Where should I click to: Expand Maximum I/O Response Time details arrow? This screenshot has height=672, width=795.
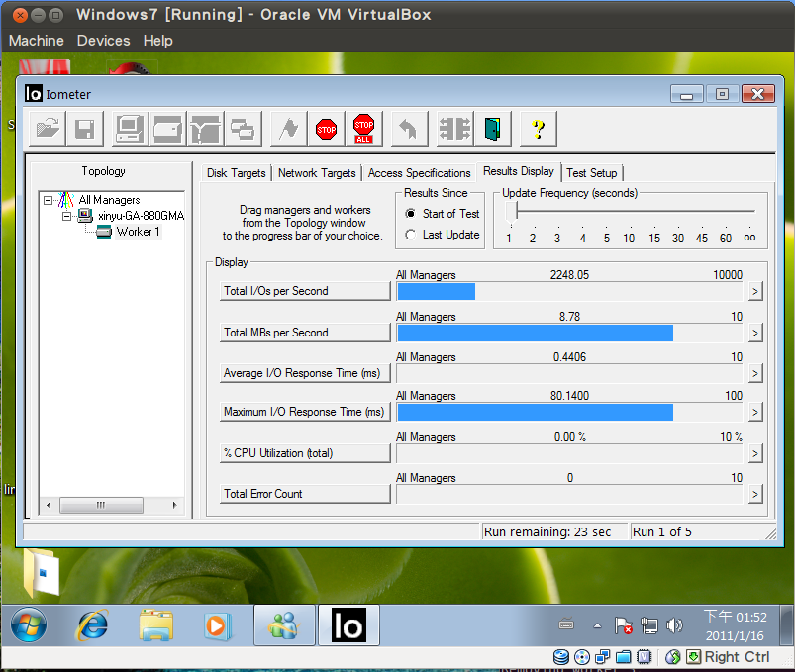[x=755, y=412]
